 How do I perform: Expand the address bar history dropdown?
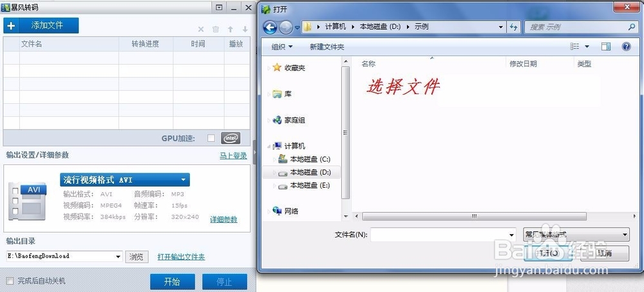pos(500,27)
